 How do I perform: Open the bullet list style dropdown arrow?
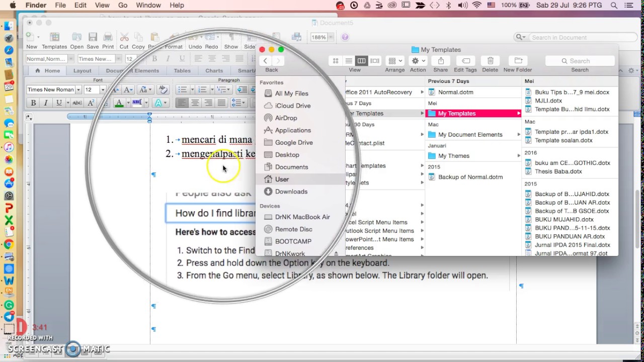click(x=191, y=89)
